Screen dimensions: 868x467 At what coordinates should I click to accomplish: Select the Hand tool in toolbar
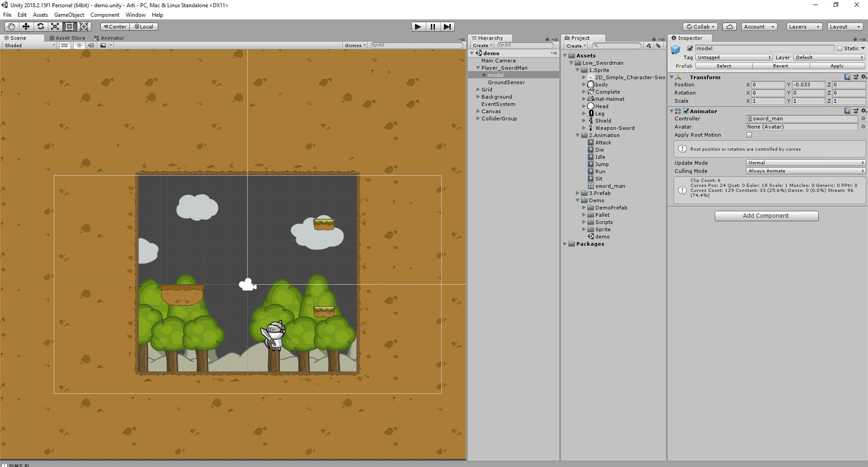11,26
